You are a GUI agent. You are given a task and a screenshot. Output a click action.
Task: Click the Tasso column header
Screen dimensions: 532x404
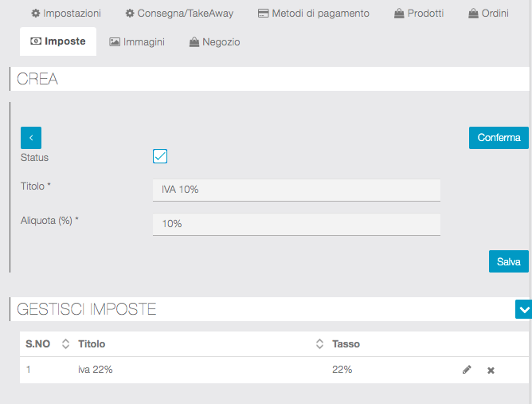(x=346, y=344)
